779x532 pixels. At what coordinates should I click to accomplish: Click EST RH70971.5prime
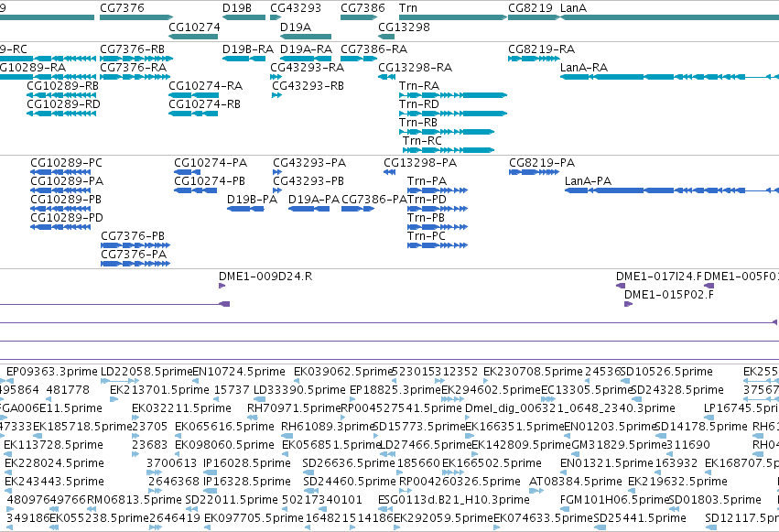coord(295,408)
